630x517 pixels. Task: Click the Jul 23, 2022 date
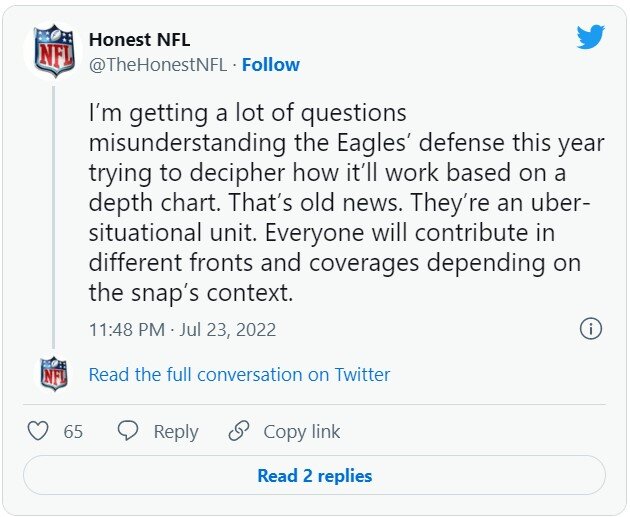pos(230,329)
